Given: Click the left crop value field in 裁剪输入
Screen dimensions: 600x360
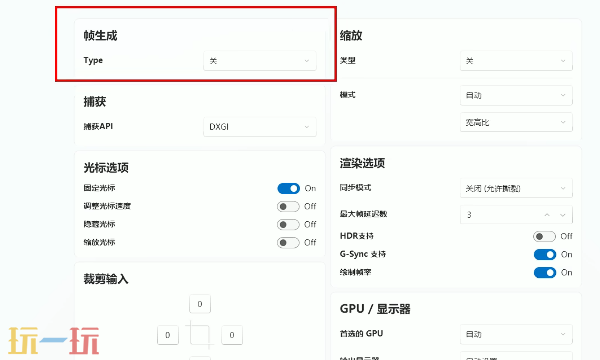Looking at the screenshot, I should tap(168, 335).
